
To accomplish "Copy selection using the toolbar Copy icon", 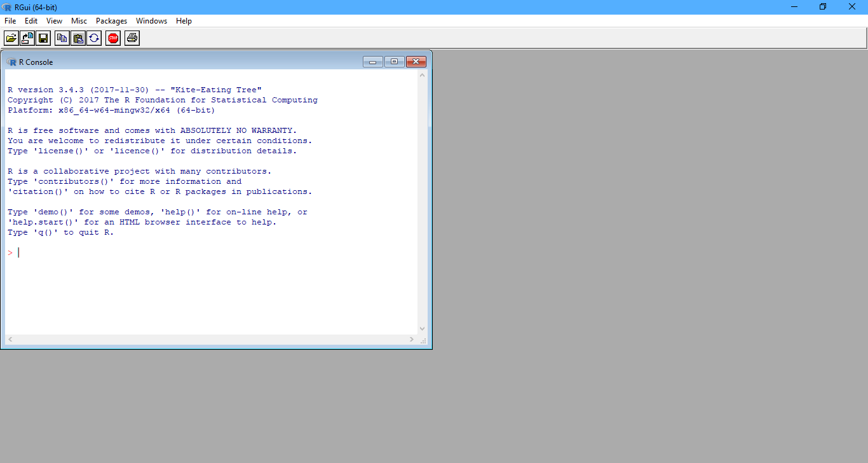I will pyautogui.click(x=62, y=38).
